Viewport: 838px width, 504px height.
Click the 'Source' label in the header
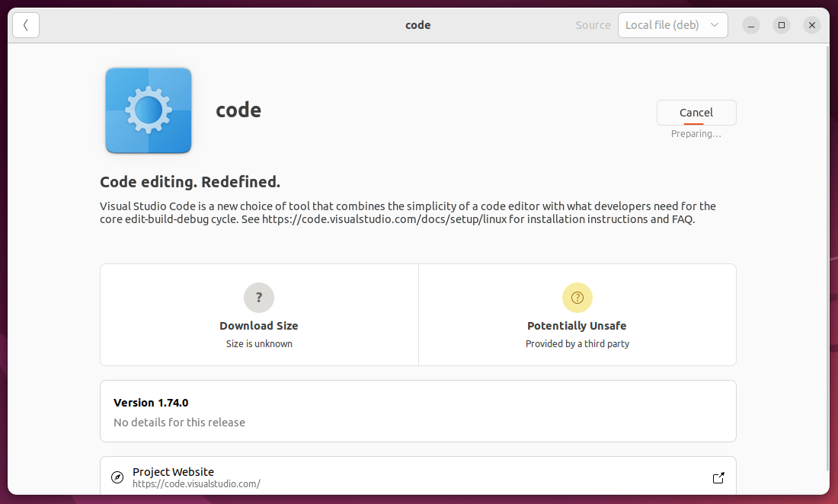pos(593,25)
